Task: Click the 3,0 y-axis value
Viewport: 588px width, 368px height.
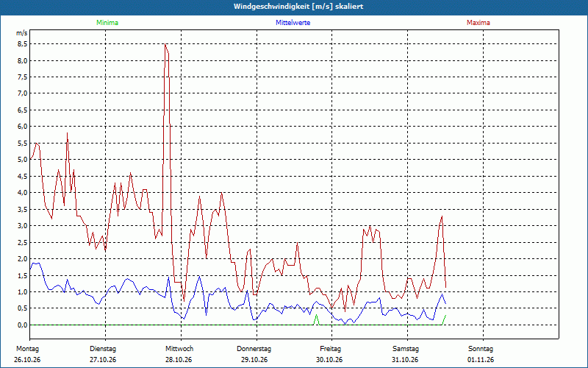Action: [x=23, y=226]
